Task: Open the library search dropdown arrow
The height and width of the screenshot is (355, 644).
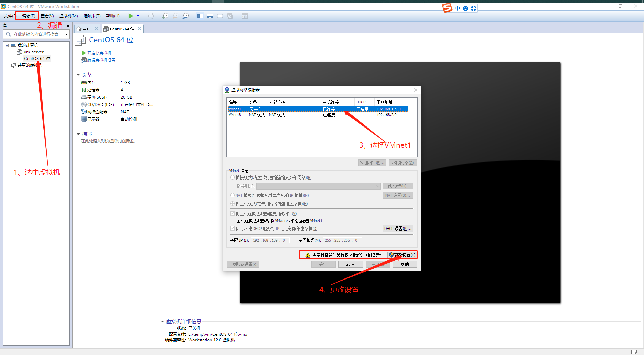Action: pos(66,34)
